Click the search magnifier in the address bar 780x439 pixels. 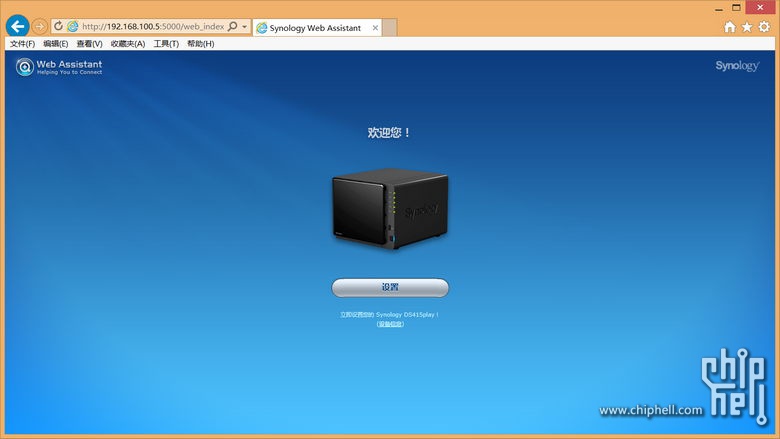232,26
